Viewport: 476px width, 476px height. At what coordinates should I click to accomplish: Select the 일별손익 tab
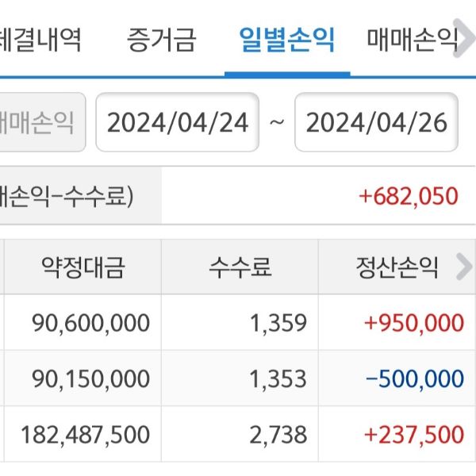287,39
